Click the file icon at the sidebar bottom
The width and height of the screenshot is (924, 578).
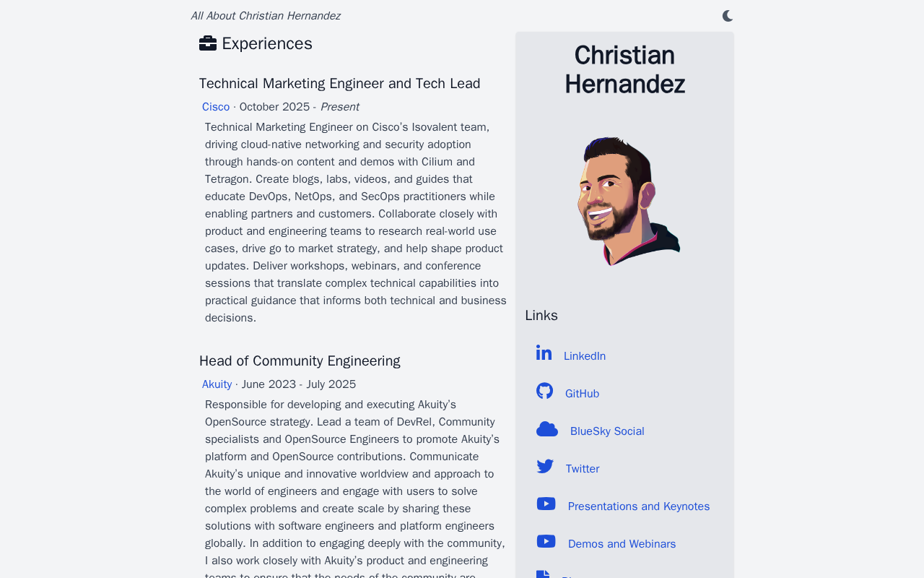coord(543,574)
